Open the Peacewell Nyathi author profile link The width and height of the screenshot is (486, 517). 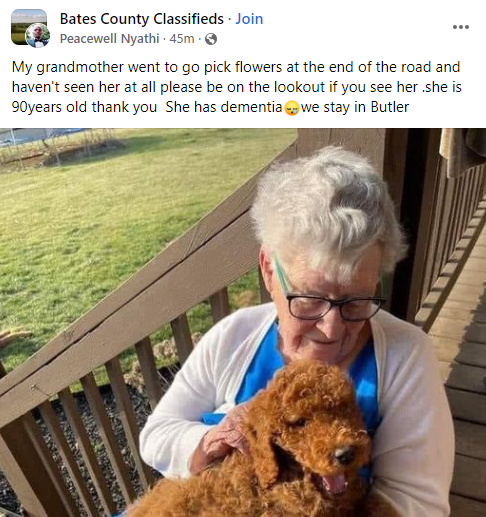(x=109, y=39)
